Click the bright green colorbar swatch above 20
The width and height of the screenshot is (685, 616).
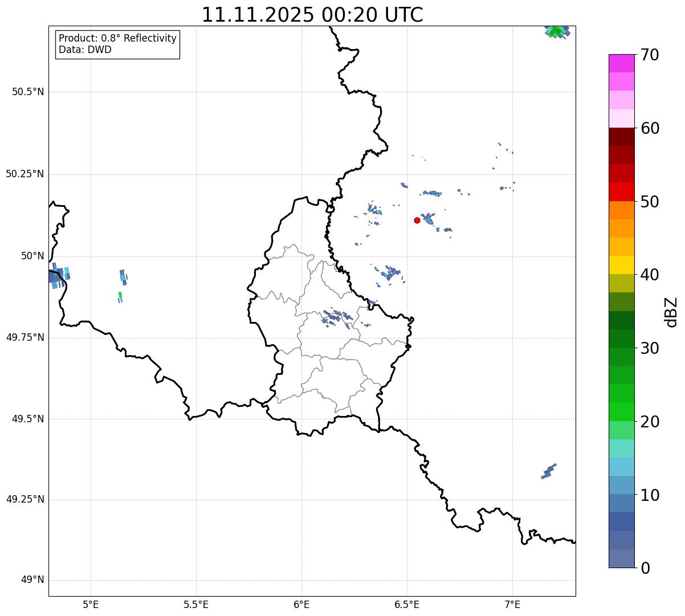(x=621, y=412)
